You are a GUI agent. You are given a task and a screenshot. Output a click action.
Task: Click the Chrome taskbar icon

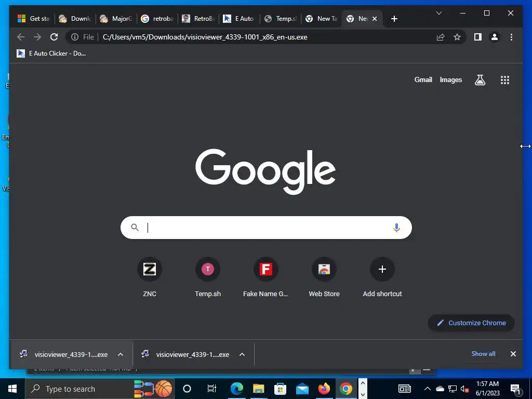(x=345, y=389)
